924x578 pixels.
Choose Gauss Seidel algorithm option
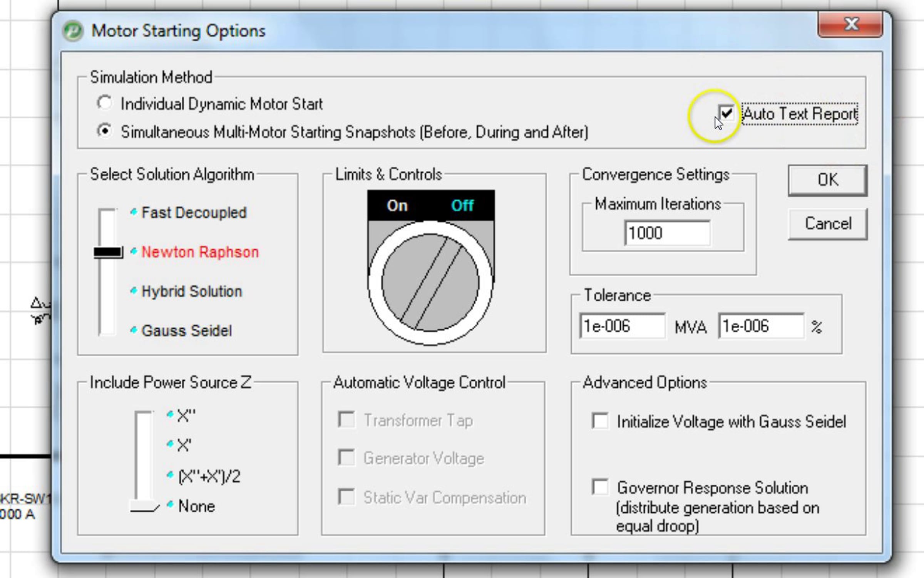(186, 331)
